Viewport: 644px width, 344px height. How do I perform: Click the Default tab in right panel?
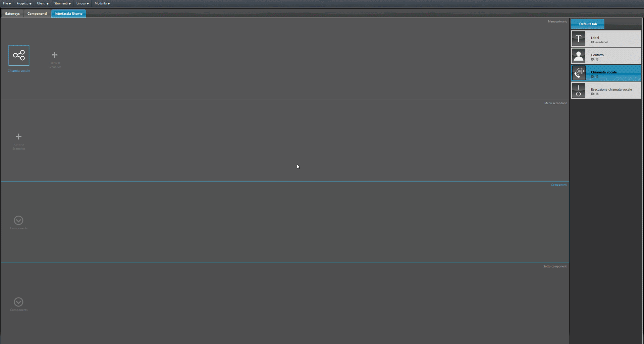(x=588, y=24)
